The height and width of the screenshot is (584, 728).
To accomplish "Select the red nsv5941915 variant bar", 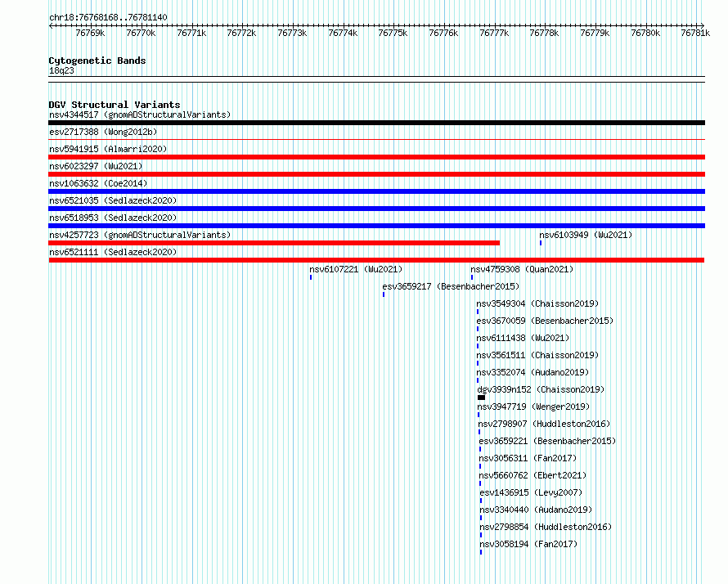I will click(x=376, y=157).
